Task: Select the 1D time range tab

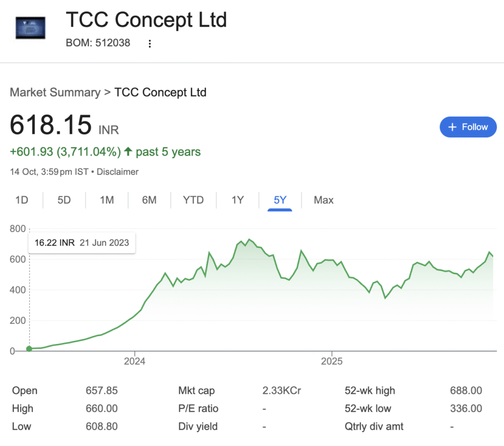Action: point(22,200)
